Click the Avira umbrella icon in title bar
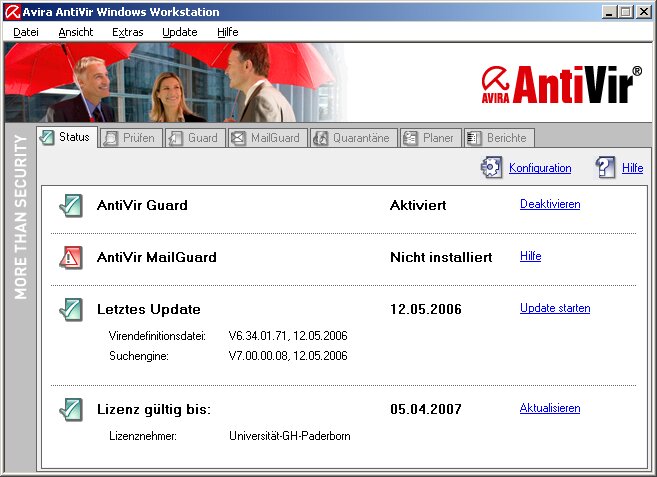Image resolution: width=657 pixels, height=477 pixels. click(12, 12)
